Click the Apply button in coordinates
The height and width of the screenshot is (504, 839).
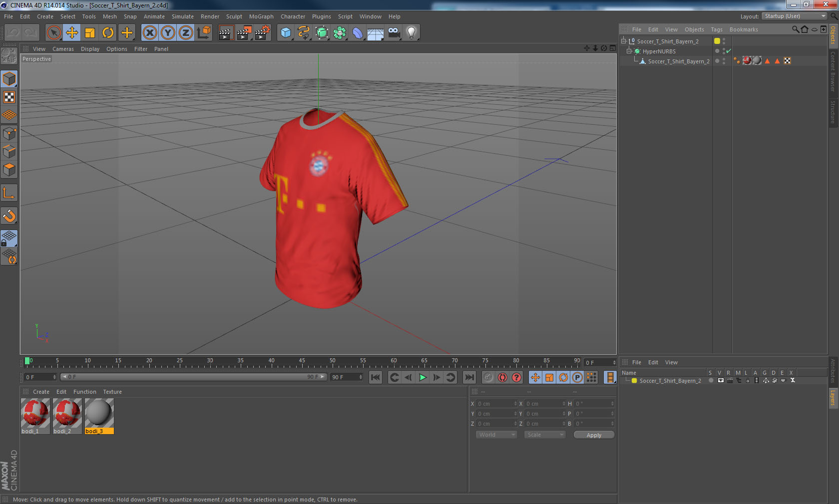point(594,435)
